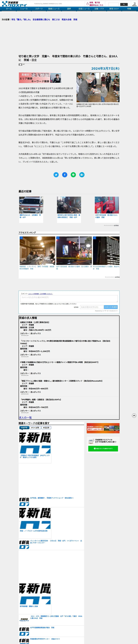This screenshot has height=644, width=138.
Task: Open the ambulance recent article thumbnail
Action: coord(31,205)
